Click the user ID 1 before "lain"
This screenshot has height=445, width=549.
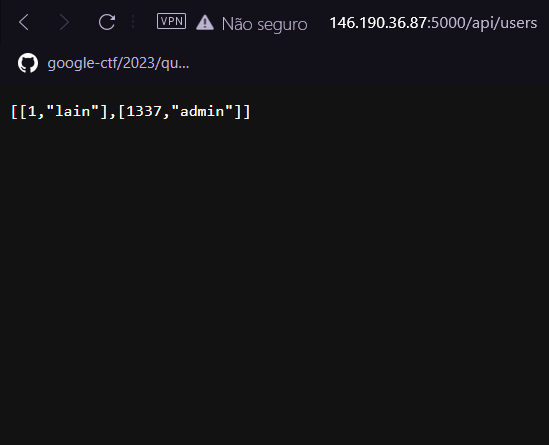(33, 111)
